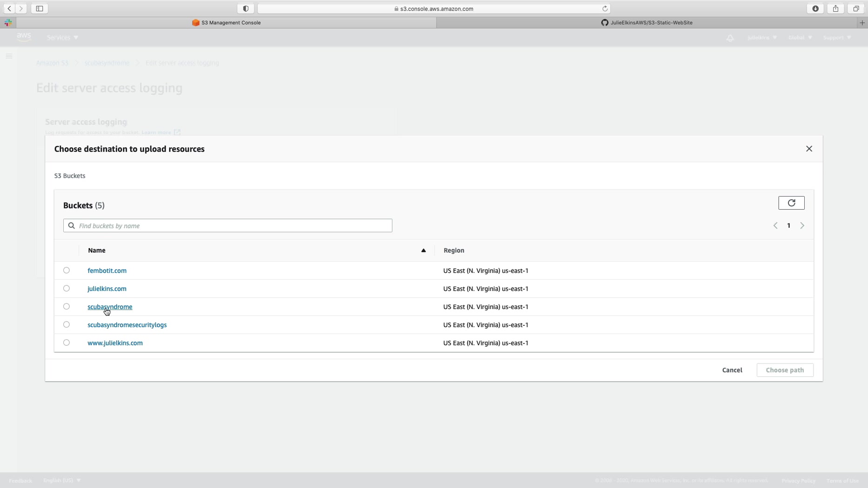Click the AWS logo home icon
Image resolution: width=868 pixels, height=488 pixels.
click(x=24, y=37)
